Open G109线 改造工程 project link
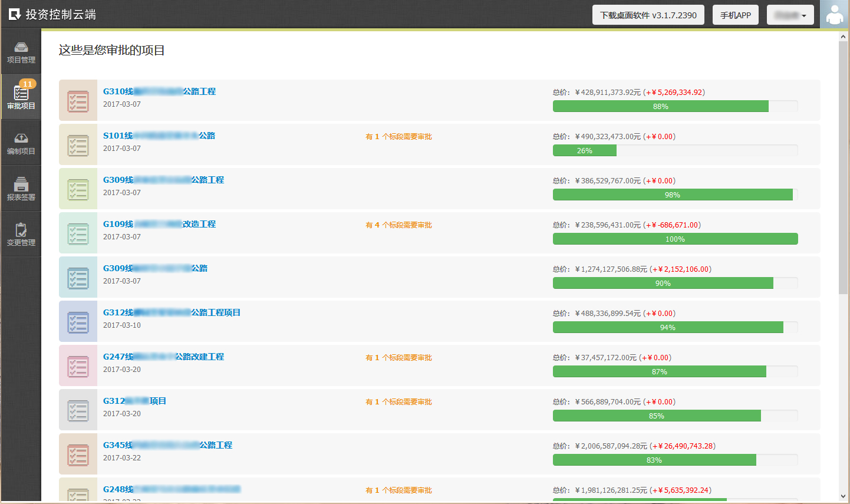Screen dimensions: 850x504 [x=159, y=224]
